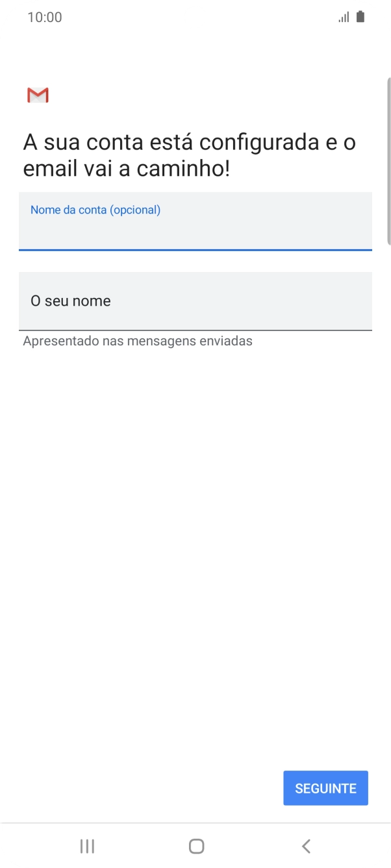Click the Apresentado nas mensagens enviadas helper text
This screenshot has width=391, height=868.
click(x=137, y=341)
